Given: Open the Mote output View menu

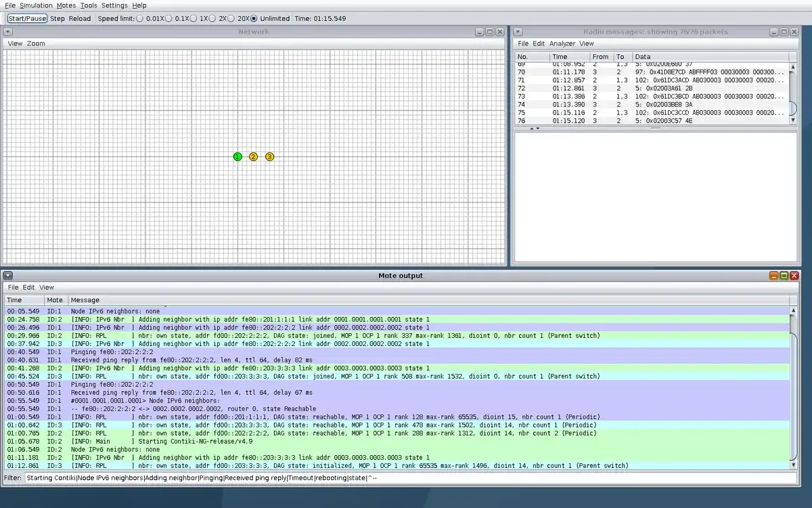Looking at the screenshot, I should [x=47, y=287].
